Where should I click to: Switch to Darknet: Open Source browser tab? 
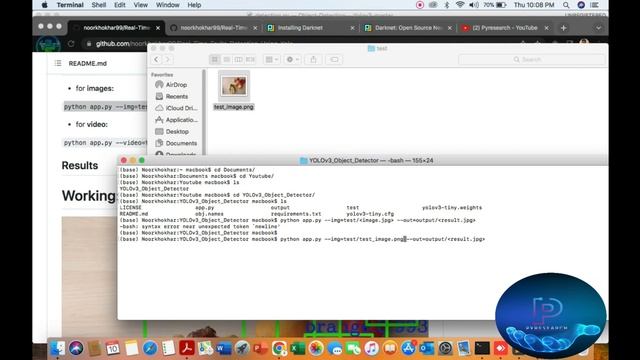[408, 28]
